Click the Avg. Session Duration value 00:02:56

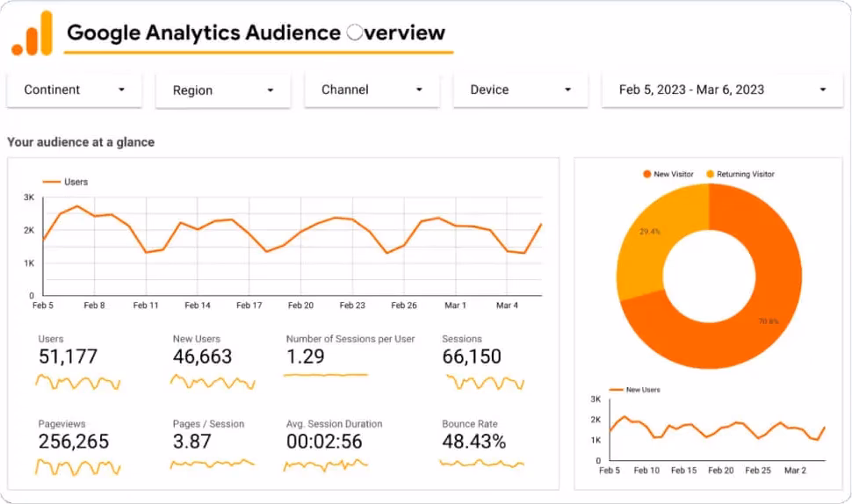click(x=323, y=442)
